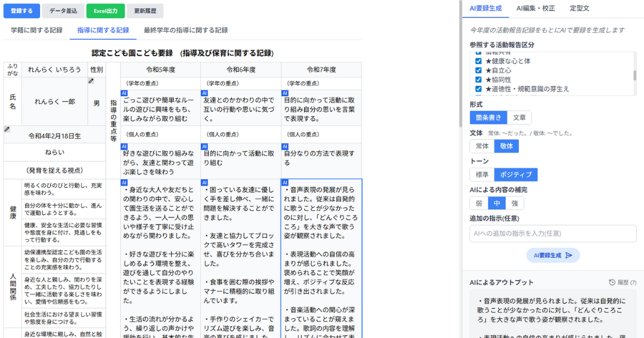Image resolution: width=644 pixels, height=338 pixels.
Task: Open the 履歴 history clock icon
Action: [612, 282]
